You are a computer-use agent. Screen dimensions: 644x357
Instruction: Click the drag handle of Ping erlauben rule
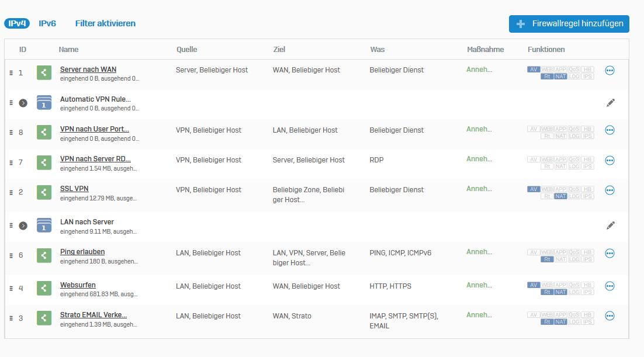coord(11,254)
